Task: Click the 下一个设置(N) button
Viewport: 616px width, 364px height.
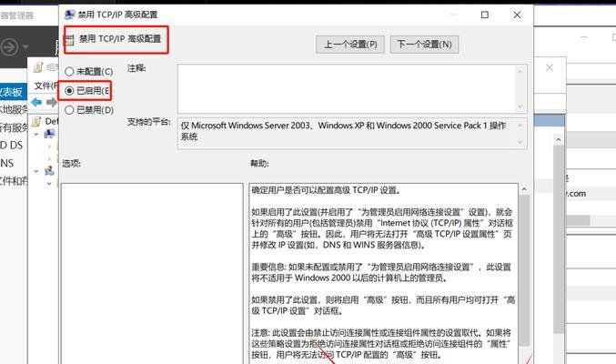Action: coord(424,45)
